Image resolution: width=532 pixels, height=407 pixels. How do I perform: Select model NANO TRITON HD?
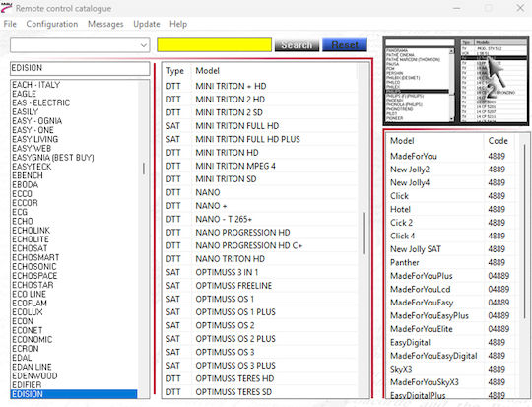pyautogui.click(x=260, y=258)
